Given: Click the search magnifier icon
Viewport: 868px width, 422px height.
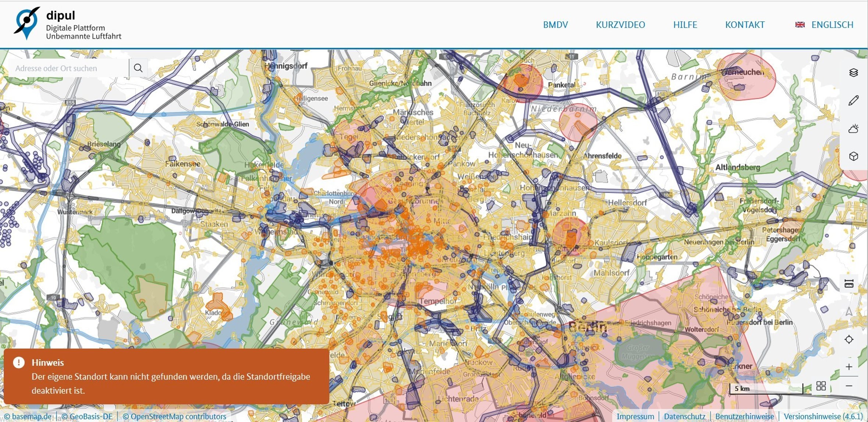Looking at the screenshot, I should coord(138,68).
